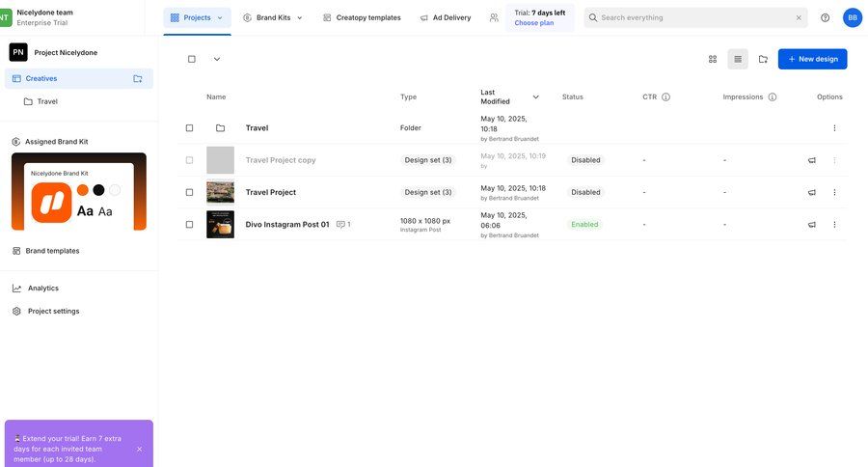Open Creatopy templates tab

[362, 17]
